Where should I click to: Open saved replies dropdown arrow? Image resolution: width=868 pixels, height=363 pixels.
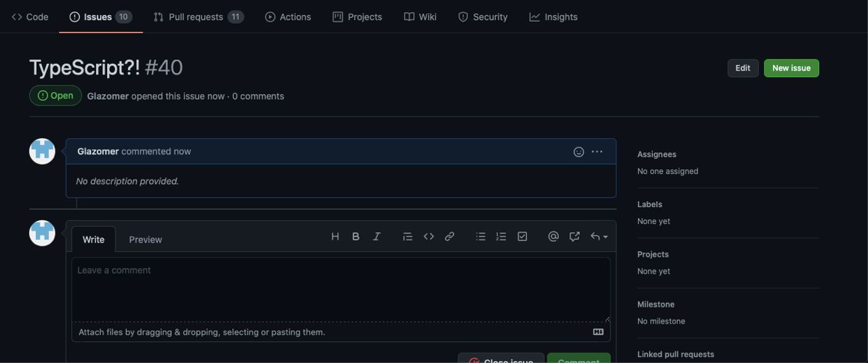tap(599, 236)
